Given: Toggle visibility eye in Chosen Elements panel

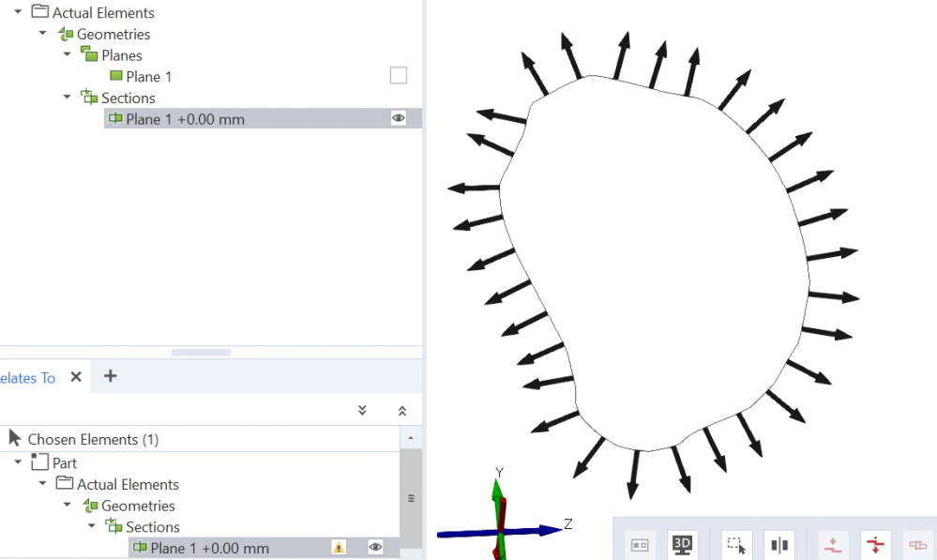Looking at the screenshot, I should 375,548.
